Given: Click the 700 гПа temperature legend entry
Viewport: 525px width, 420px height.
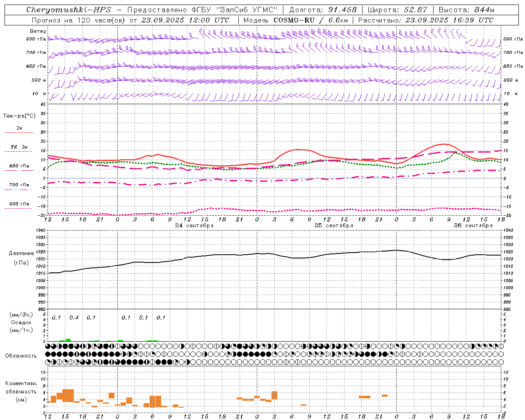Looking at the screenshot, I should [19, 185].
